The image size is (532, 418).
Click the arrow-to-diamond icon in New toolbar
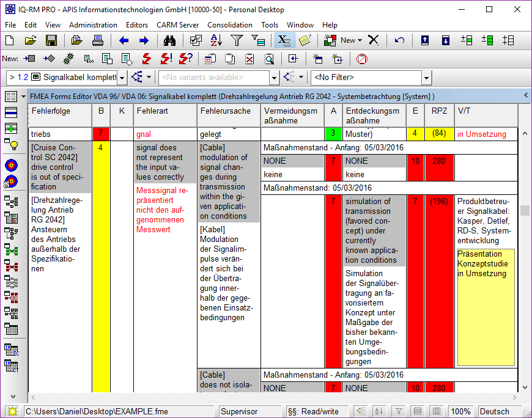pos(49,59)
